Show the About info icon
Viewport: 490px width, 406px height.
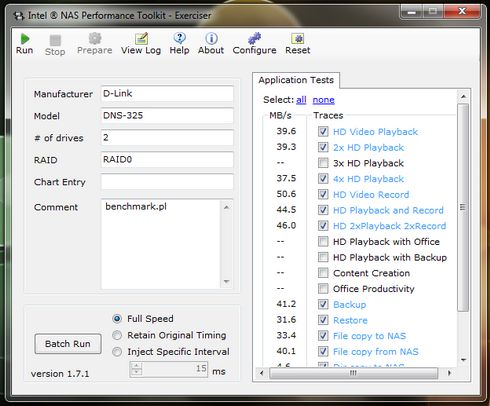pyautogui.click(x=211, y=39)
